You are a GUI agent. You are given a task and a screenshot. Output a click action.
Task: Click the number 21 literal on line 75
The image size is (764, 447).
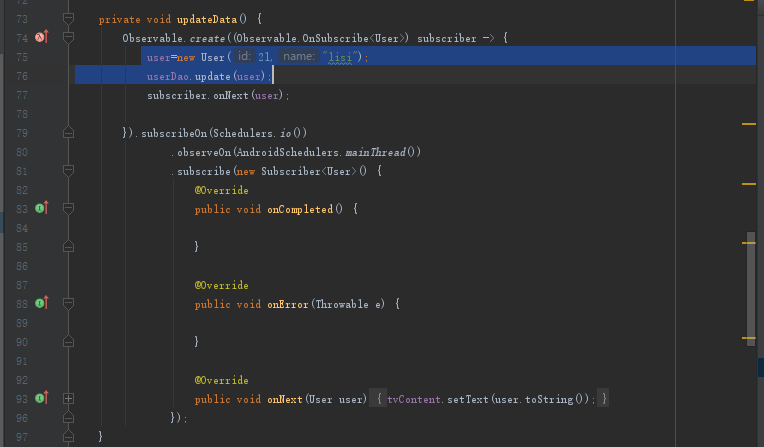264,57
